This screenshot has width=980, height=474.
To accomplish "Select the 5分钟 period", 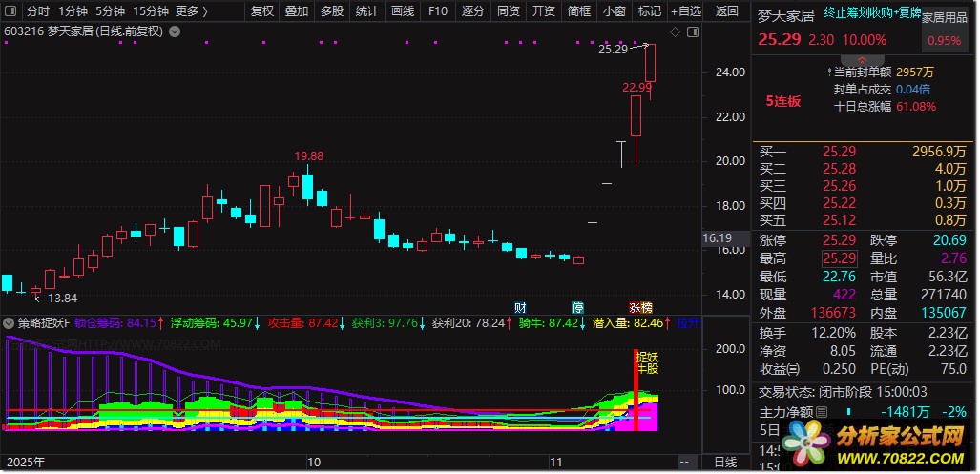I will tap(110, 11).
